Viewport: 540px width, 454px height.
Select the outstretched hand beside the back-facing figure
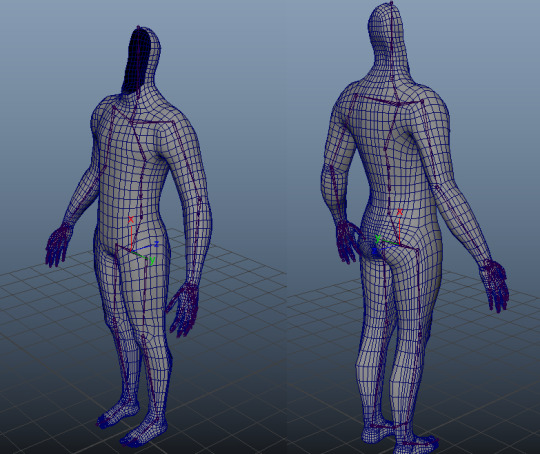tap(495, 286)
